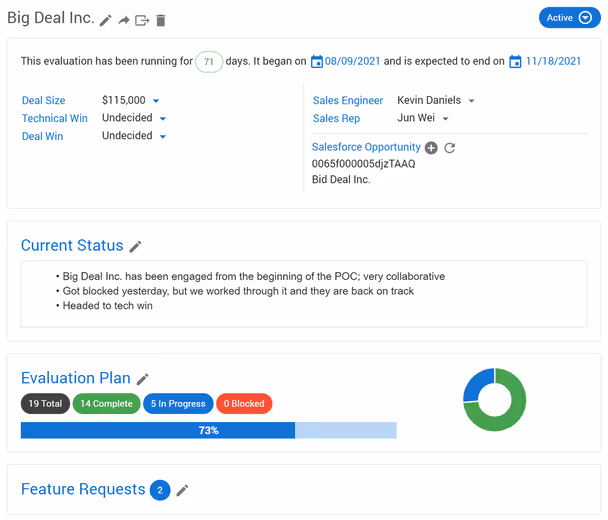This screenshot has width=608, height=520.
Task: Click the export icon next to the title
Action: click(142, 20)
